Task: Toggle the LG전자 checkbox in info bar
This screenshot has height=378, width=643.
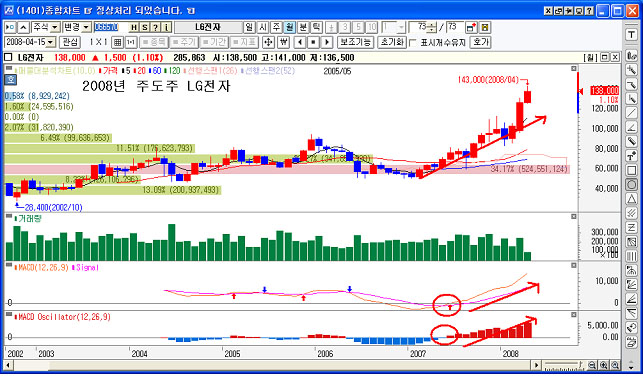Action: [x=8, y=58]
